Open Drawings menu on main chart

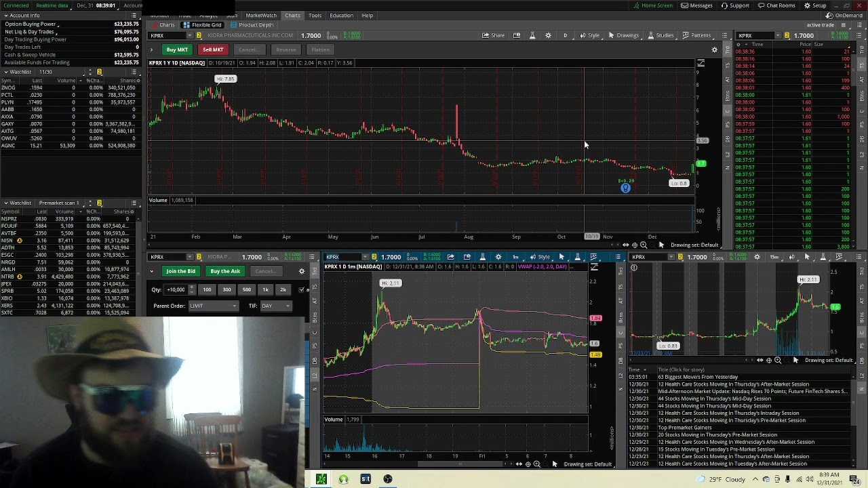624,35
